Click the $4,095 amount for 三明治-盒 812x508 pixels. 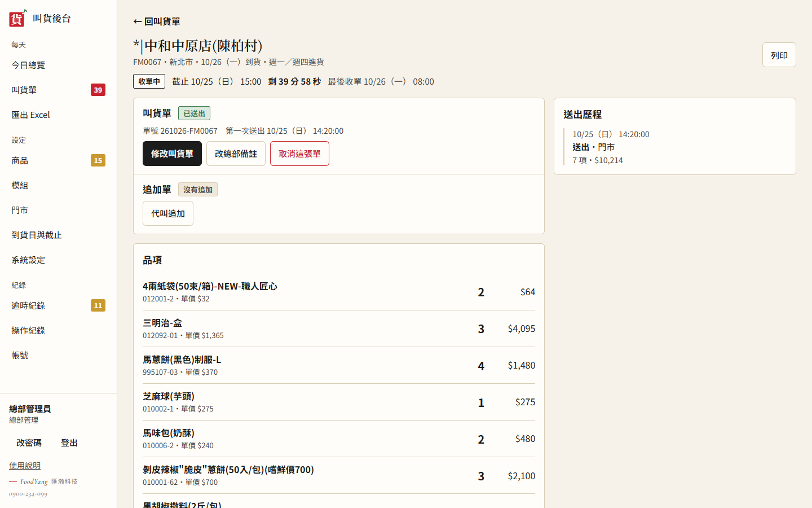522,329
